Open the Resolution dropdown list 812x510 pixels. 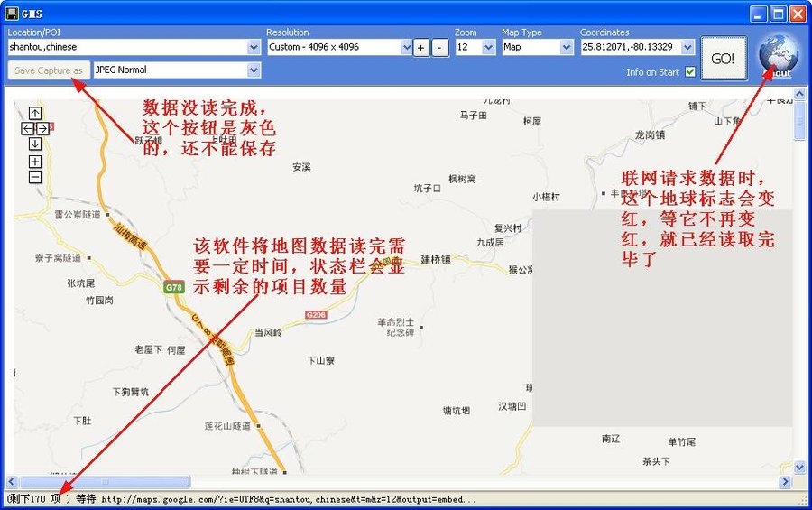tap(405, 47)
